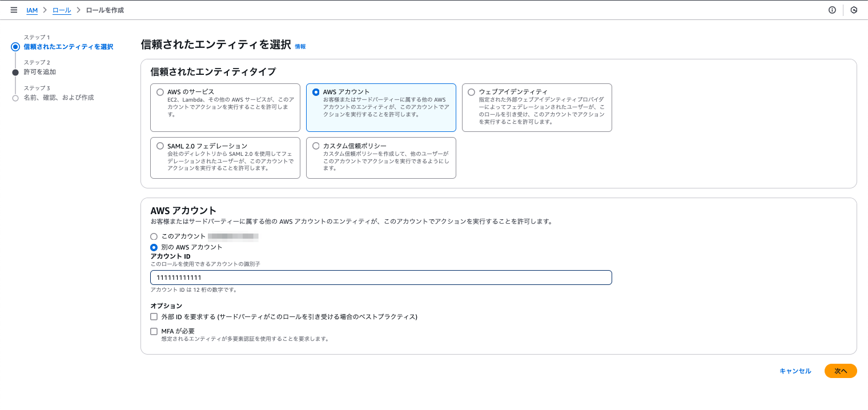This screenshot has height=410, width=868.
Task: Confirm AWS アカウント entity type selection
Action: click(x=316, y=91)
